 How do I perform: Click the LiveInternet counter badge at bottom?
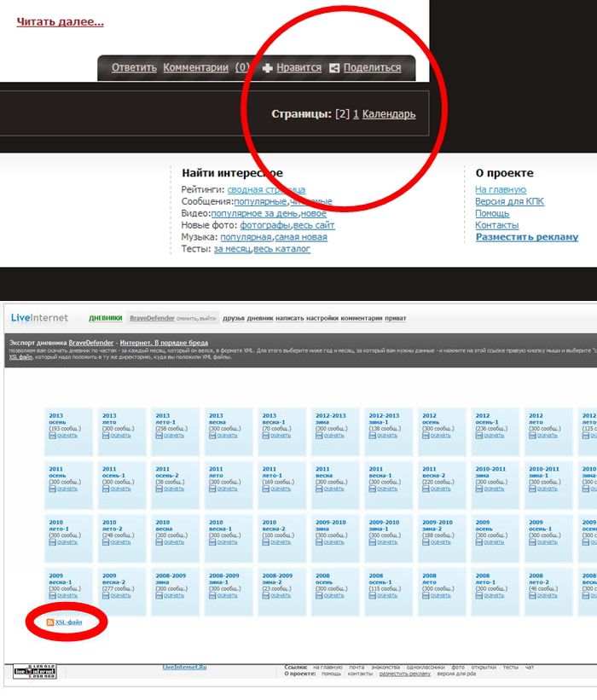click(35, 671)
